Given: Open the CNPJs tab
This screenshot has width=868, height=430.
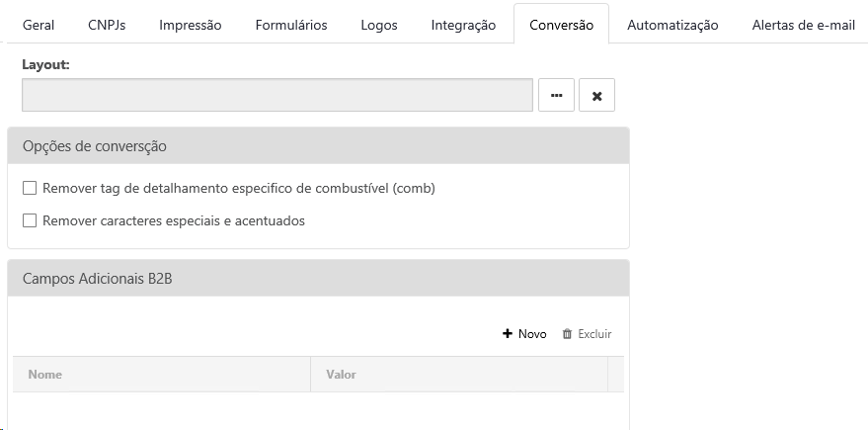Looking at the screenshot, I should click(x=108, y=25).
